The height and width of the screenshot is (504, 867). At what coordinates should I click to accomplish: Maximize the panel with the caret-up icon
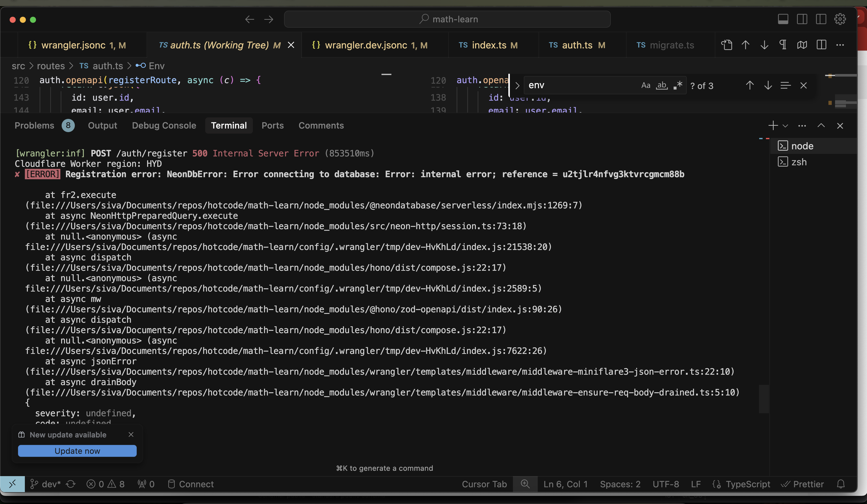click(x=821, y=125)
